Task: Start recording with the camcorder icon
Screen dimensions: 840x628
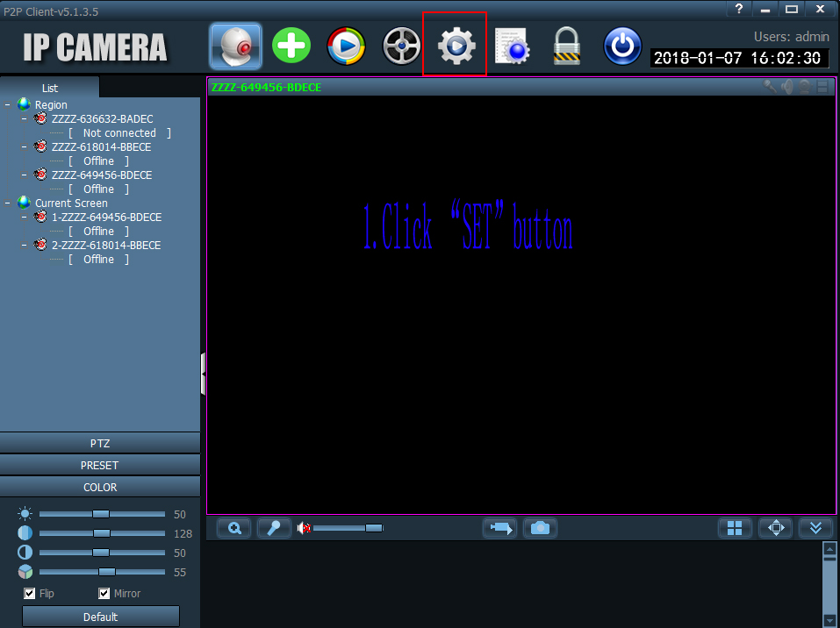Action: pos(499,528)
